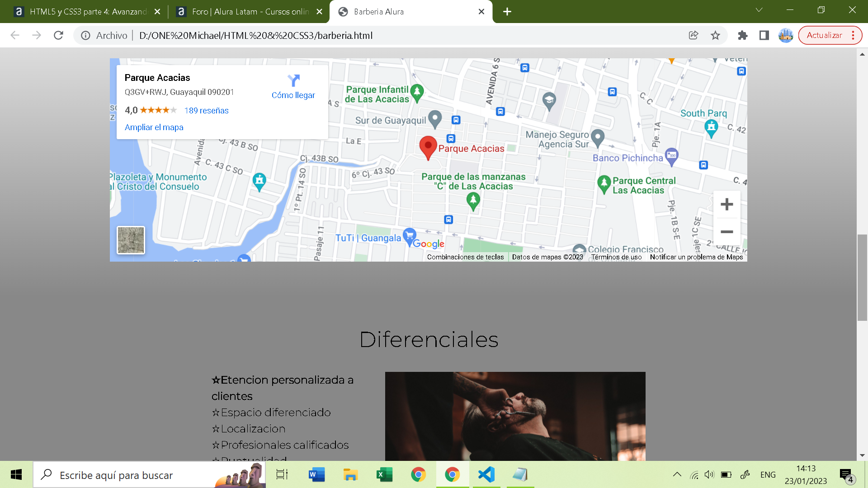Click the Banco Pichincha marker
868x488 pixels.
coord(671,156)
